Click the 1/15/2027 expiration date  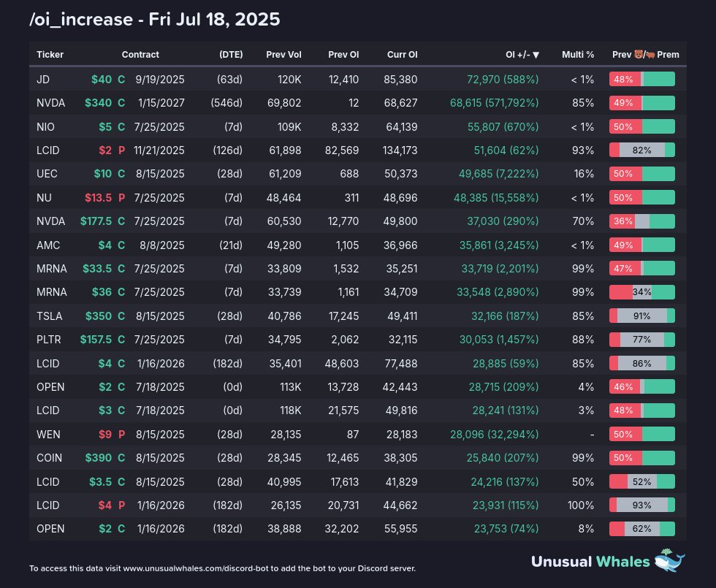(161, 103)
